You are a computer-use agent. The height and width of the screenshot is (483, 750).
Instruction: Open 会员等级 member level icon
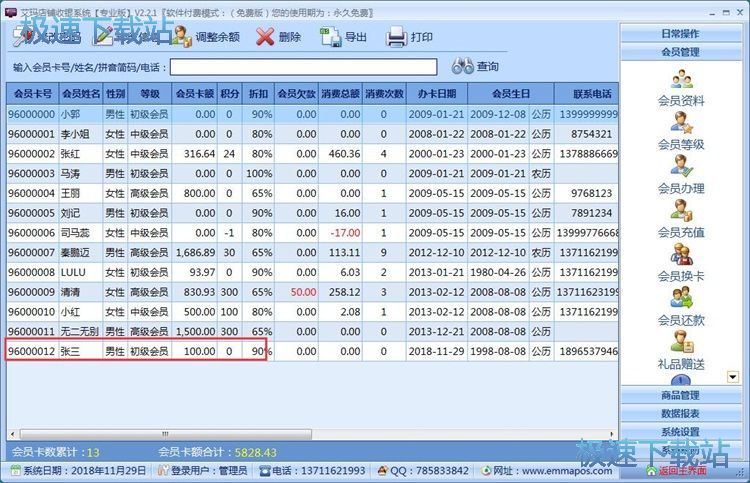pyautogui.click(x=681, y=123)
